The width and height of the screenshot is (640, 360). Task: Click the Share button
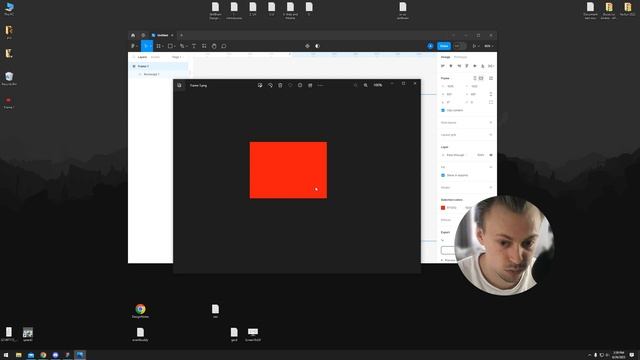444,46
